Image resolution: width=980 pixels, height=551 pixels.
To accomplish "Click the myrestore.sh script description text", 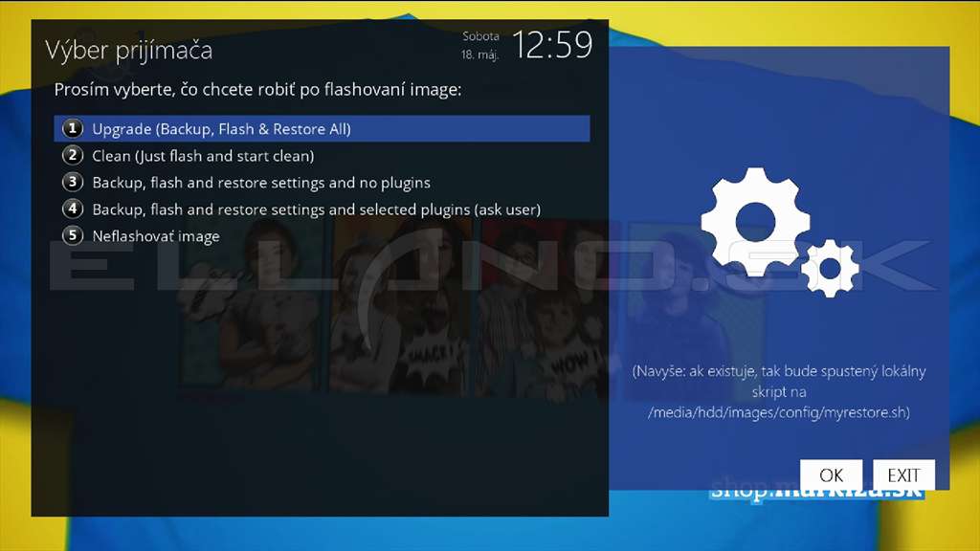I will 779,391.
